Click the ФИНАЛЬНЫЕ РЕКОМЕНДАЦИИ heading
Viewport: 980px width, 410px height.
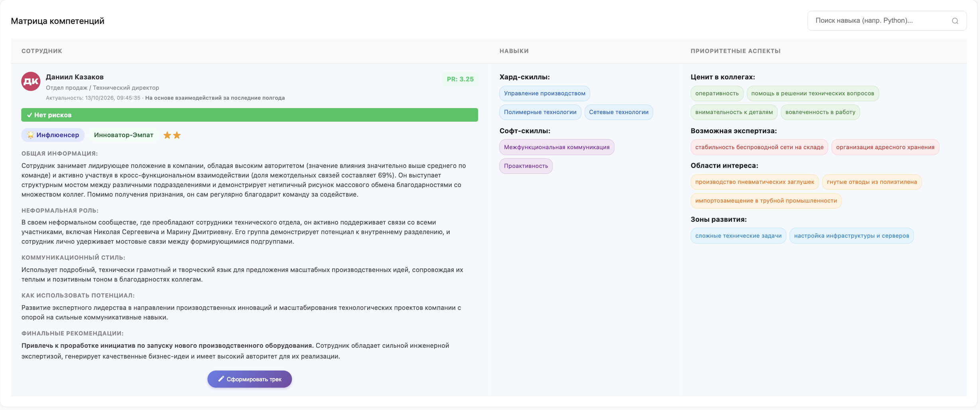pos(73,333)
